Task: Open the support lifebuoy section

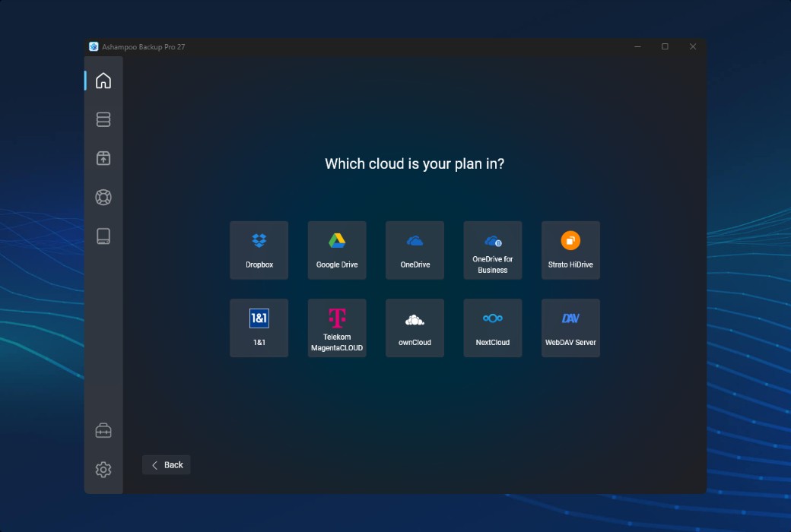Action: click(x=103, y=197)
